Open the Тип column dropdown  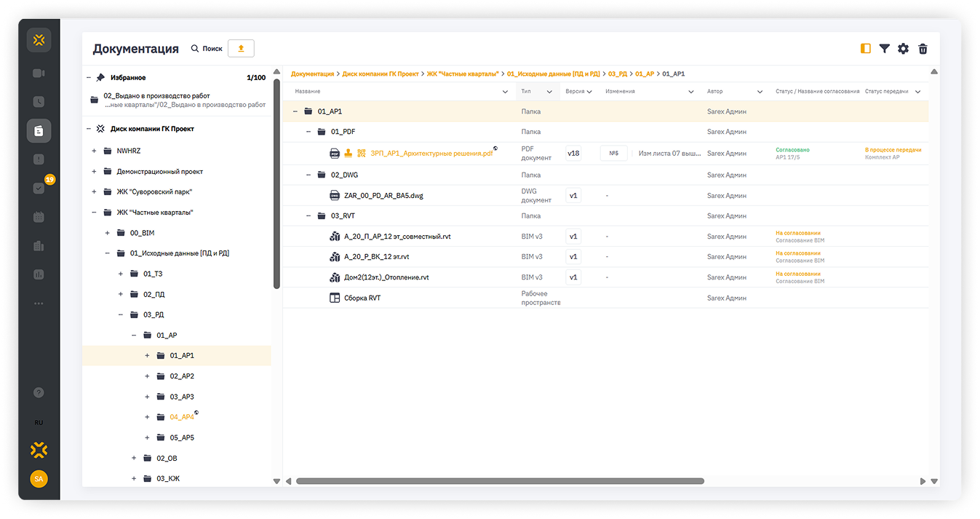click(549, 92)
